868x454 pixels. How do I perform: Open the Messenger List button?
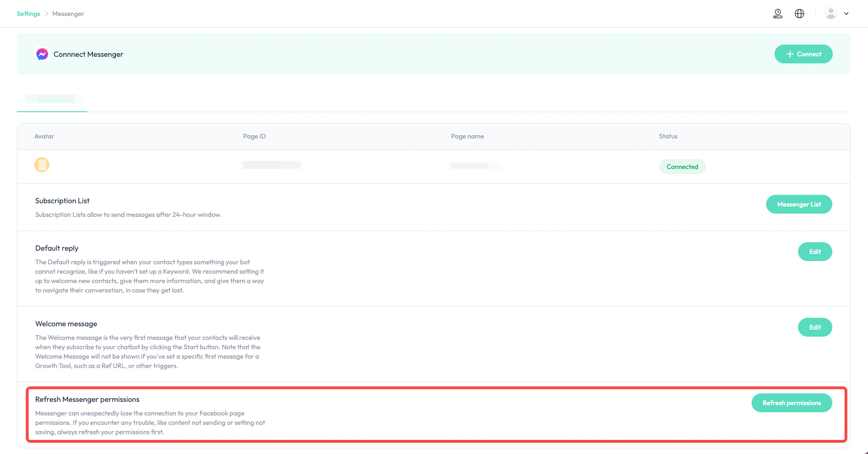(x=799, y=204)
